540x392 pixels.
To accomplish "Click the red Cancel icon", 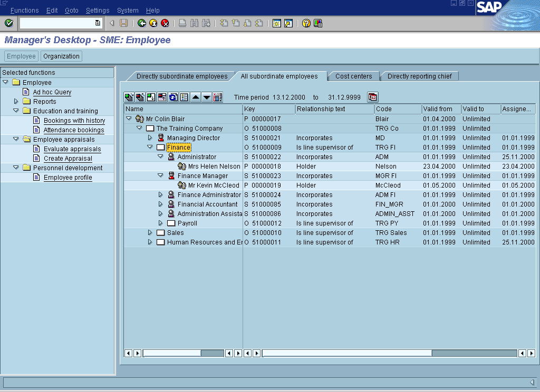I will [x=165, y=23].
